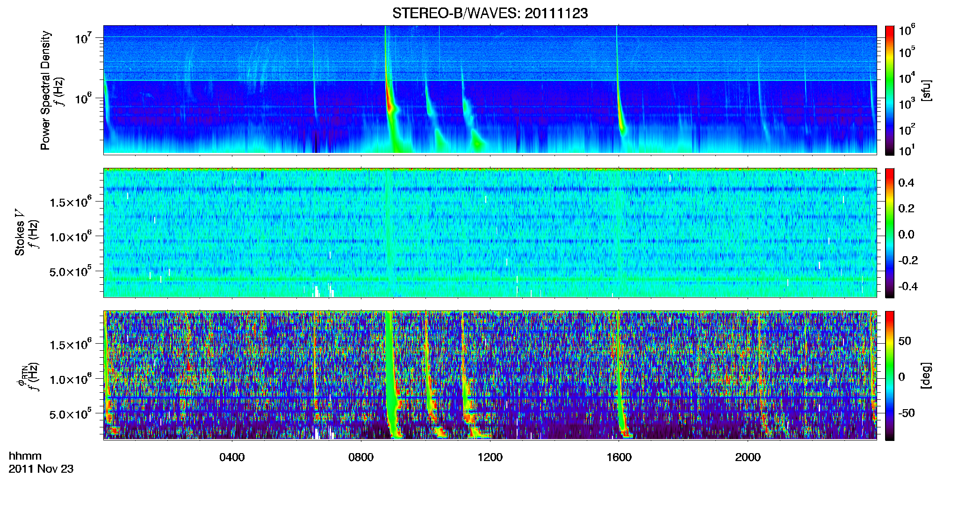This screenshot has width=980, height=505.
Task: Click the 0800 time tick label
Action: pos(361,457)
